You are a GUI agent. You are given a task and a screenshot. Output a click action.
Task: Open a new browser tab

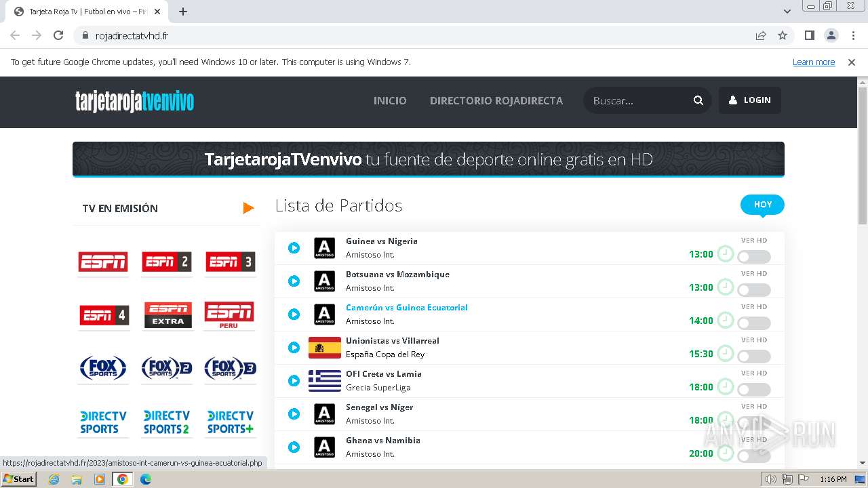click(x=183, y=12)
